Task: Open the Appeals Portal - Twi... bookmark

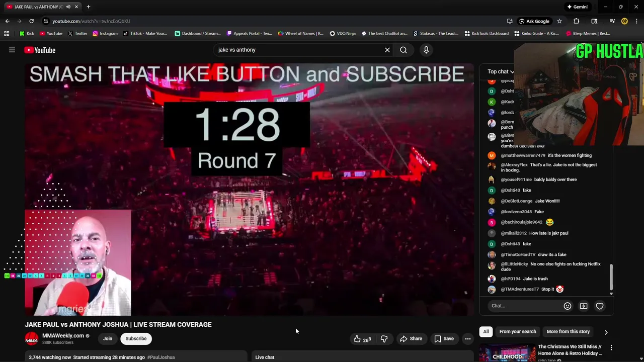Action: click(249, 34)
